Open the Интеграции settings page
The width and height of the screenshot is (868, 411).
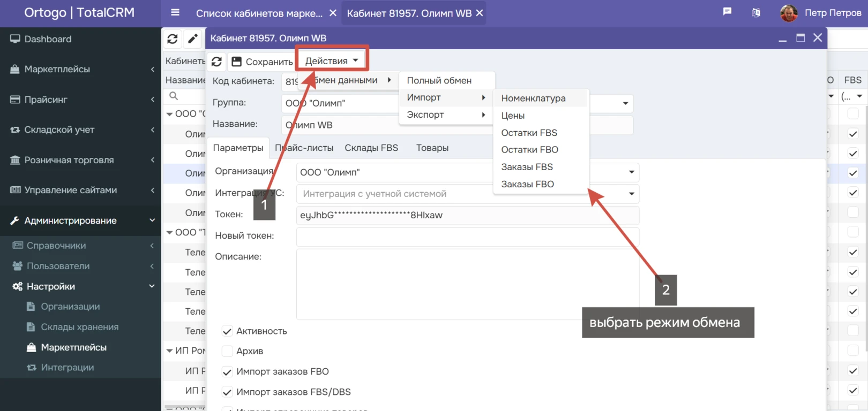[x=67, y=368]
